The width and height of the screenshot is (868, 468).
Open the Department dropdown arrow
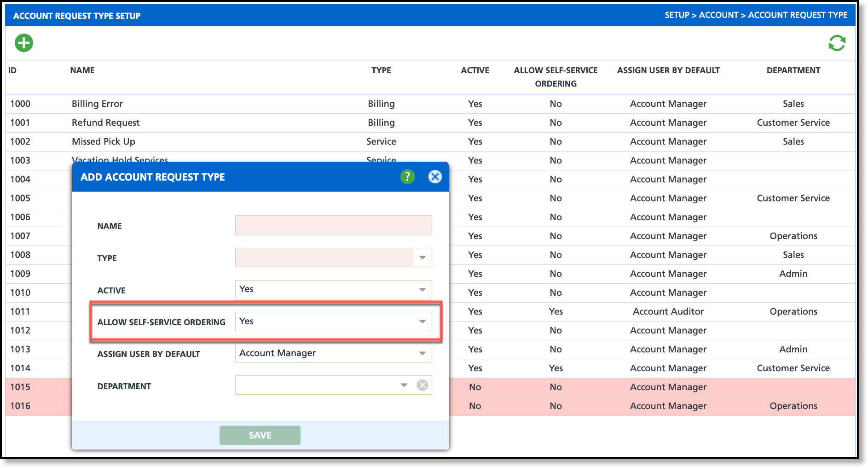[404, 385]
